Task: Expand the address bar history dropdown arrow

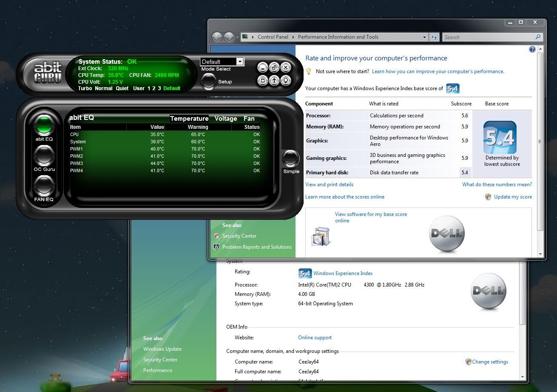Action: point(424,37)
